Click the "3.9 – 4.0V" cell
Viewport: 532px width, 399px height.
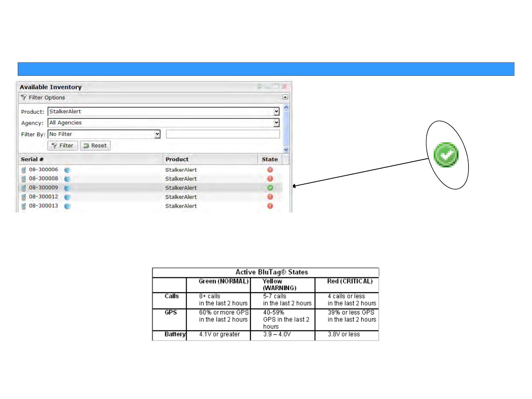pos(277,334)
